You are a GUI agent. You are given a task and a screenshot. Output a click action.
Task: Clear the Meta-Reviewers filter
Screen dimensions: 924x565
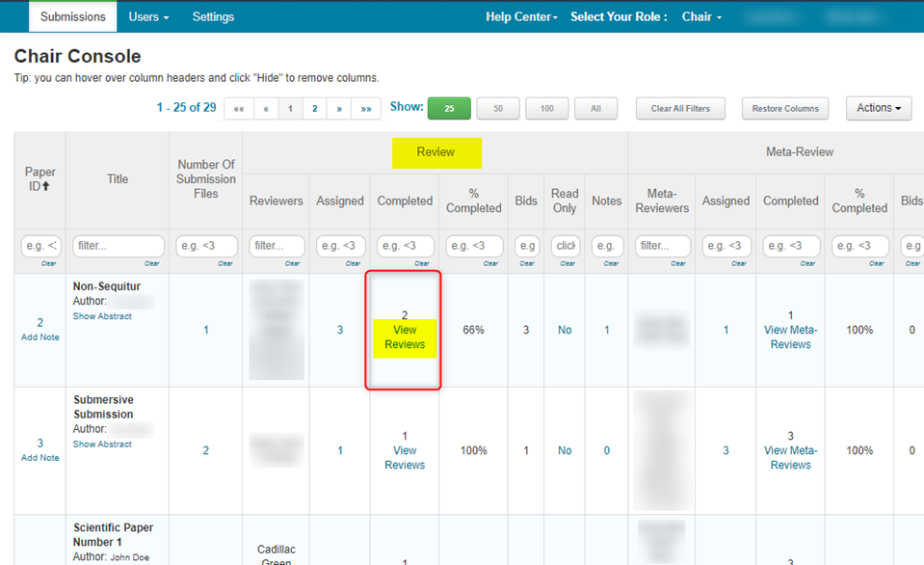coord(677,263)
